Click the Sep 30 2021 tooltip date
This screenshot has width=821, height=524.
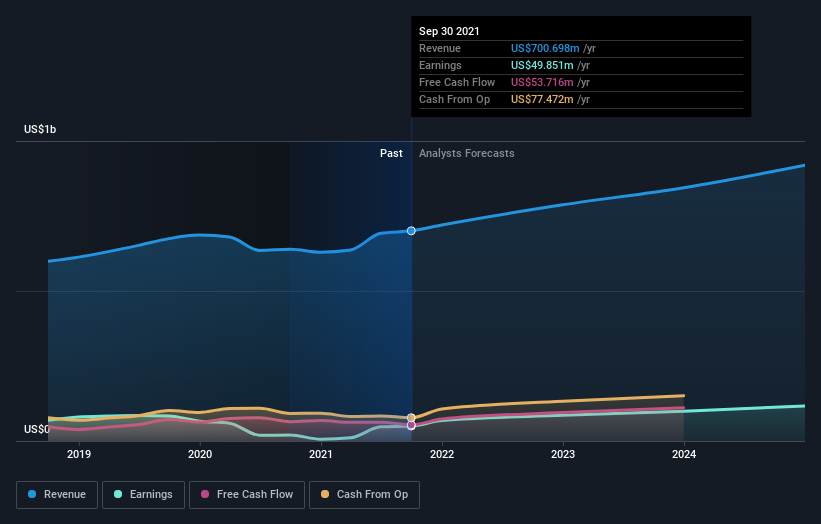[449, 31]
